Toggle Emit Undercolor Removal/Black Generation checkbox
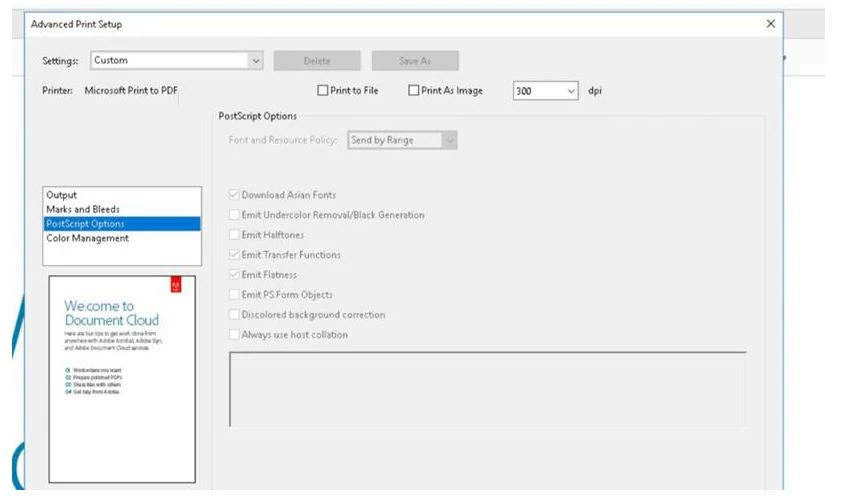Screen dimensions: 841x500 [x=234, y=215]
